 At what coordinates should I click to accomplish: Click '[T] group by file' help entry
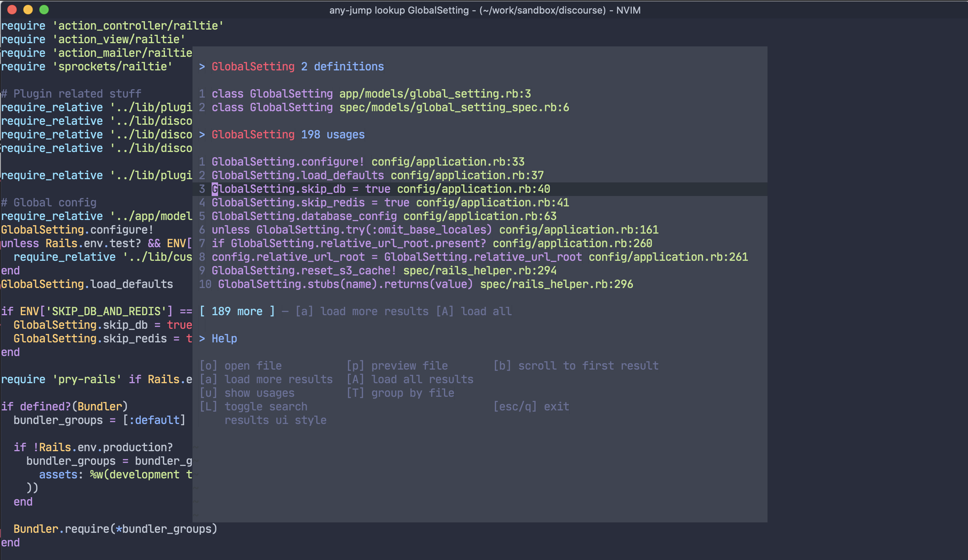400,393
